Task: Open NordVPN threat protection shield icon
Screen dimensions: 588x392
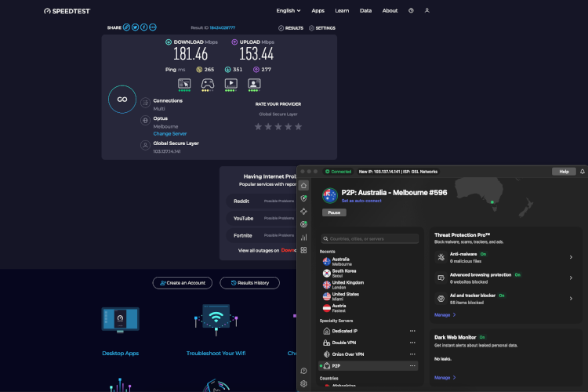Action: pyautogui.click(x=303, y=198)
